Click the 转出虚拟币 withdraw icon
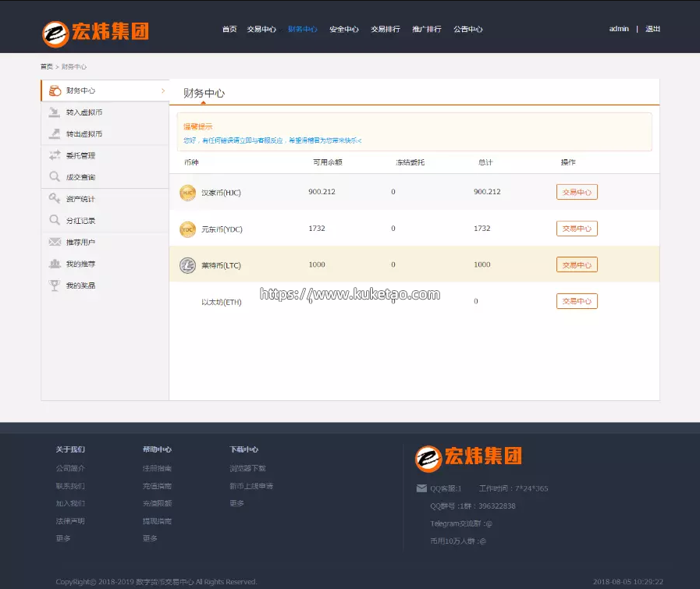The width and height of the screenshot is (700, 589). pyautogui.click(x=55, y=133)
